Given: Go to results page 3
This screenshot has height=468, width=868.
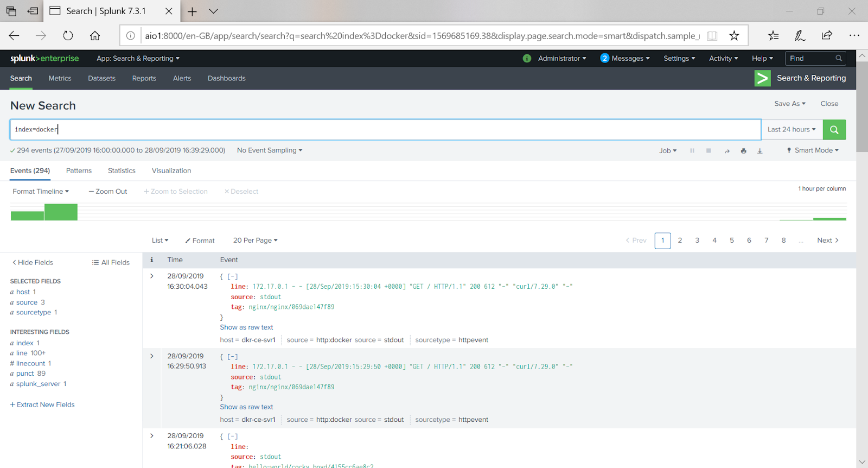Looking at the screenshot, I should click(697, 241).
